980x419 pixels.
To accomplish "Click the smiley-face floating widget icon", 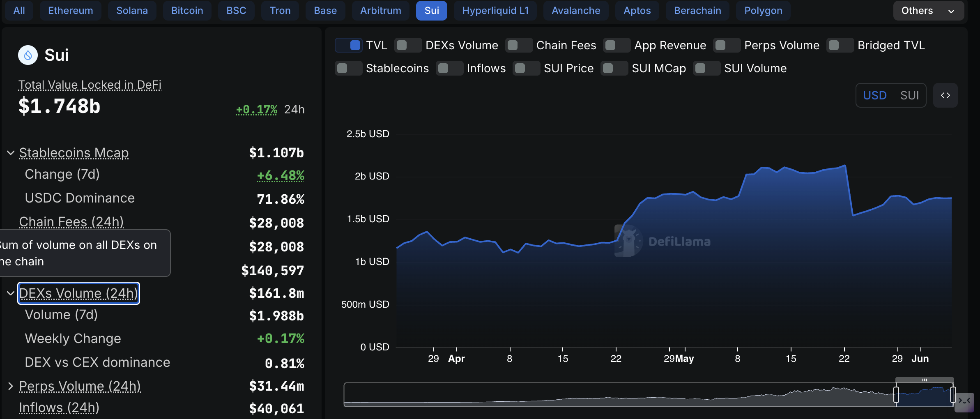I will point(964,401).
